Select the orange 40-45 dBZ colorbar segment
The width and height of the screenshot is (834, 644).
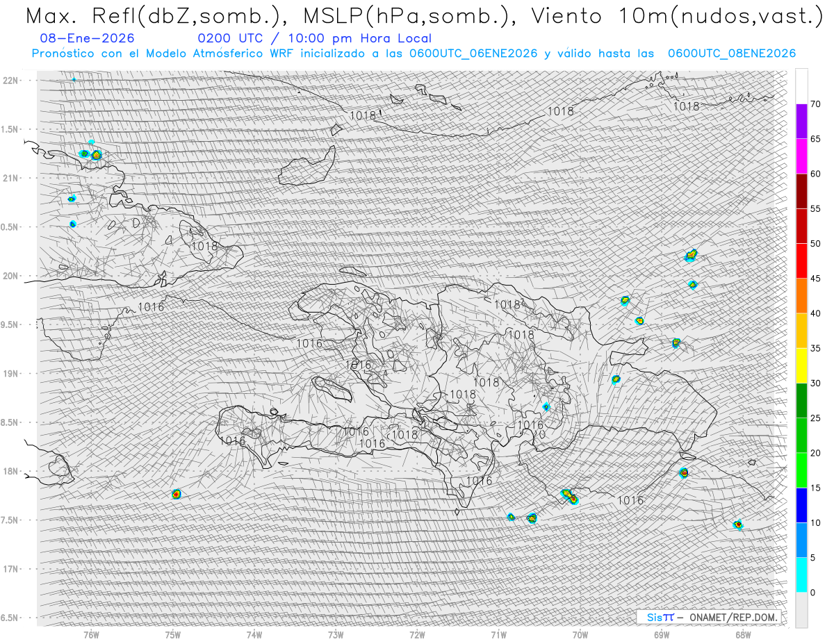click(x=801, y=296)
